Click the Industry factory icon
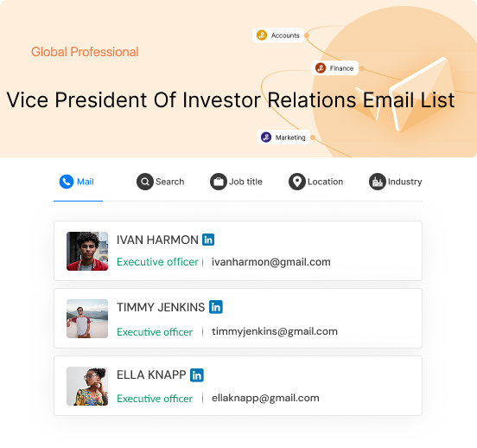The height and width of the screenshot is (448, 477). coord(378,182)
